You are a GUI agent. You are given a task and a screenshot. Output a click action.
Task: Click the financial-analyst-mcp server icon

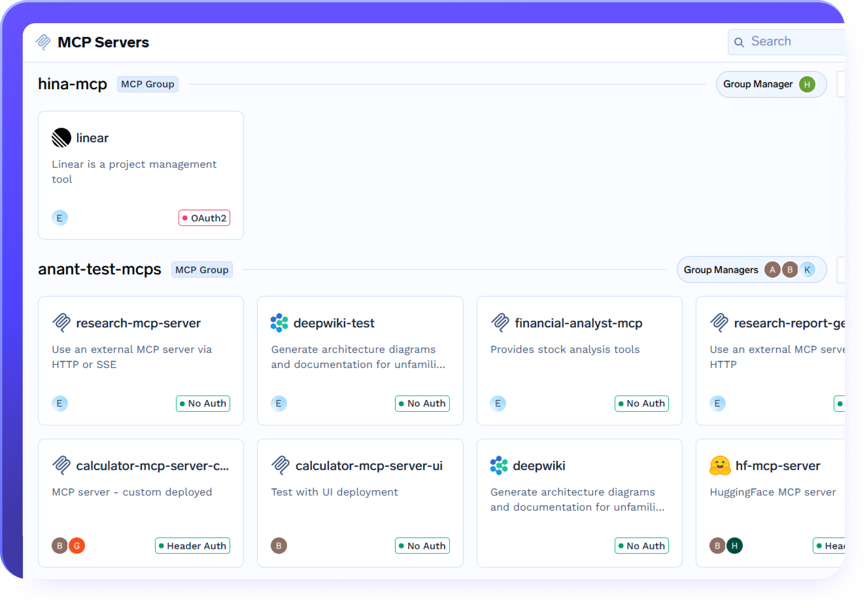[x=500, y=323]
